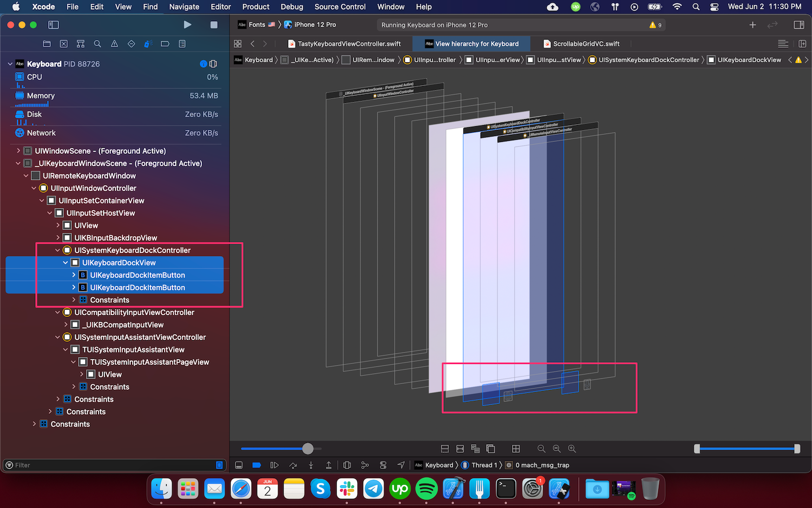Toggle show clipped content
The image size is (812, 508).
pyautogui.click(x=444, y=449)
